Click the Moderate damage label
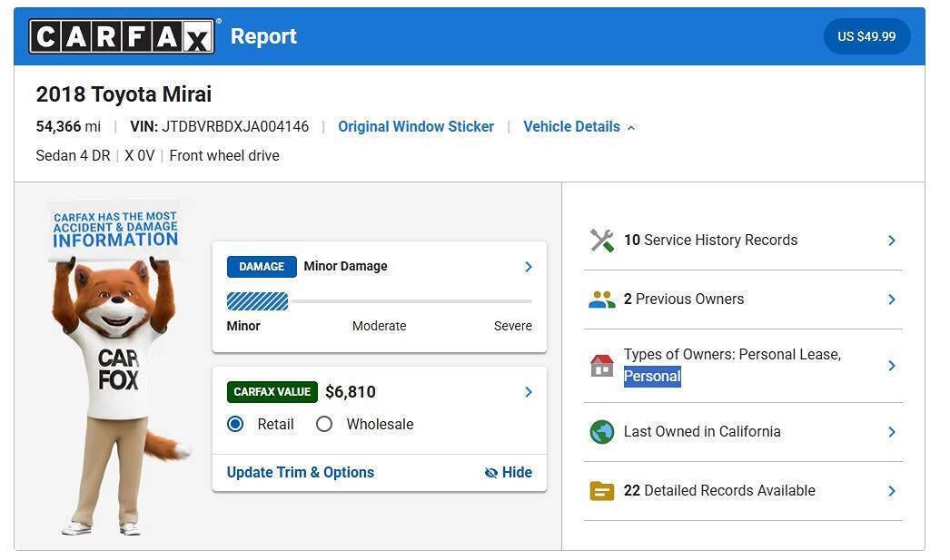 pyautogui.click(x=380, y=326)
